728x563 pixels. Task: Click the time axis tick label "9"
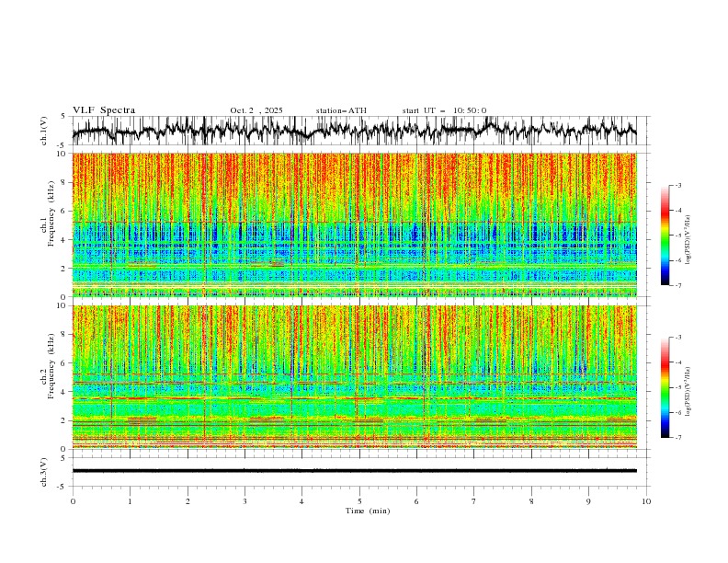pos(588,501)
